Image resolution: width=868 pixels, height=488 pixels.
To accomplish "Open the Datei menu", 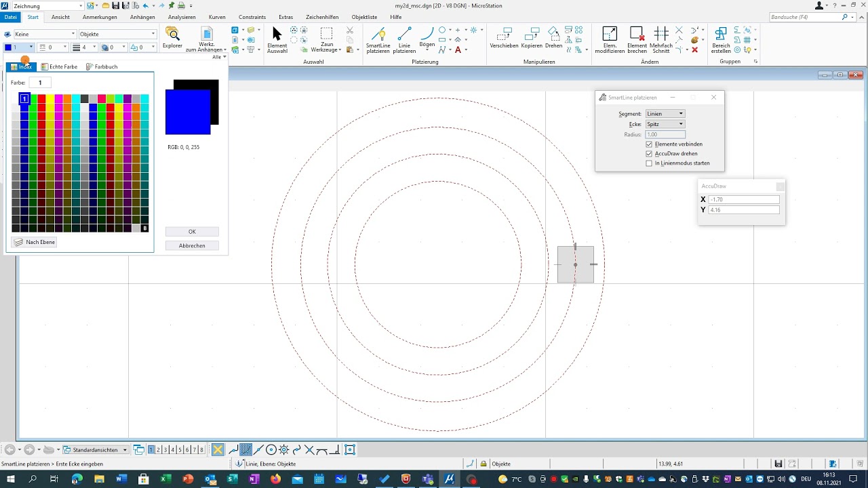I will click(11, 17).
